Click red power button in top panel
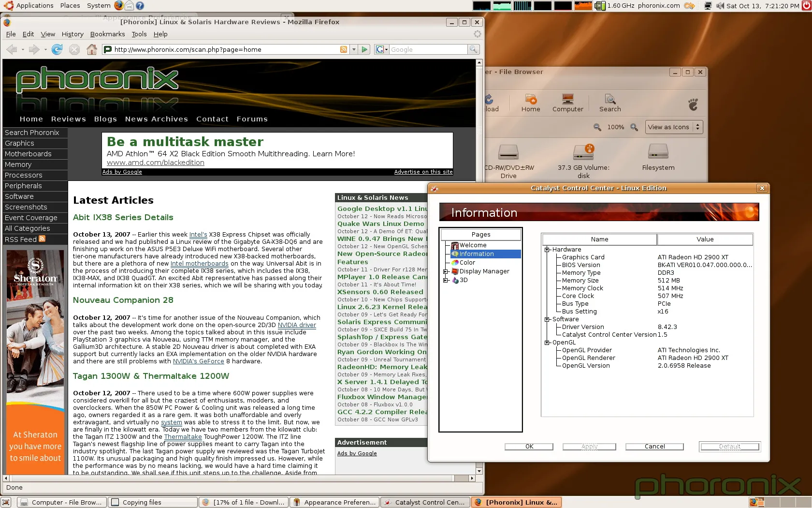Image resolution: width=812 pixels, height=508 pixels. point(807,6)
